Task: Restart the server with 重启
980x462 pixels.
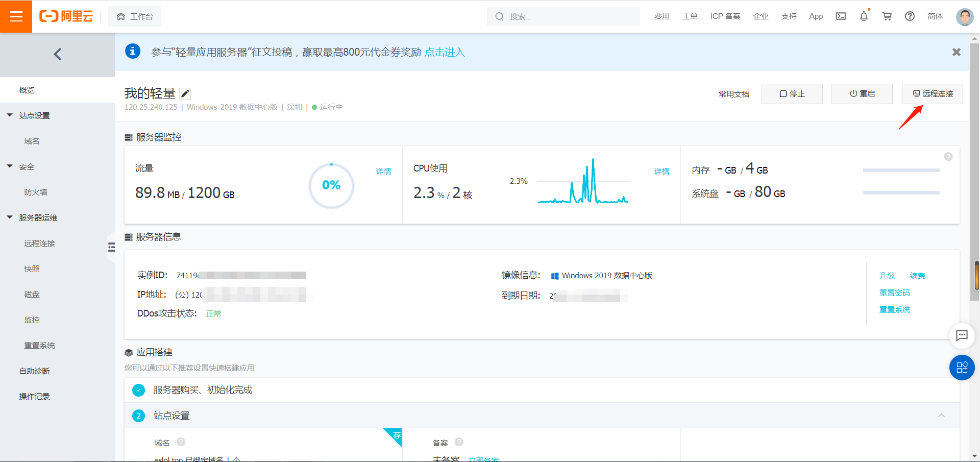Action: (x=862, y=94)
